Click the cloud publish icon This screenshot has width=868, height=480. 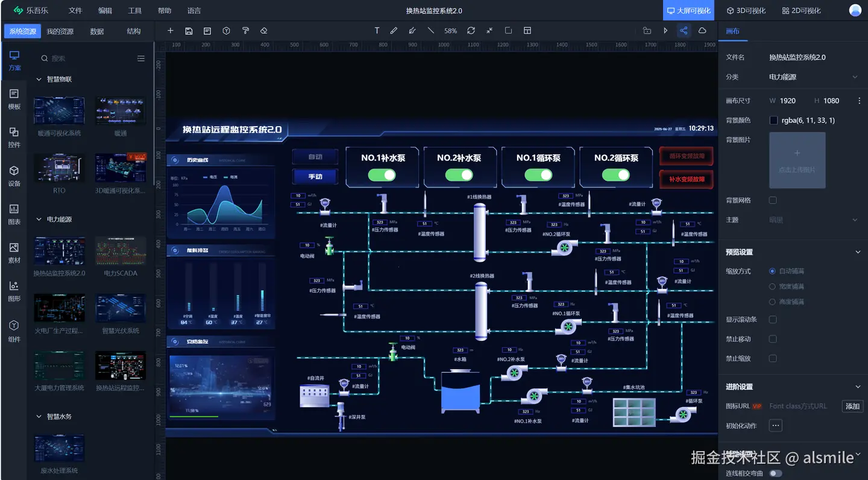702,31
